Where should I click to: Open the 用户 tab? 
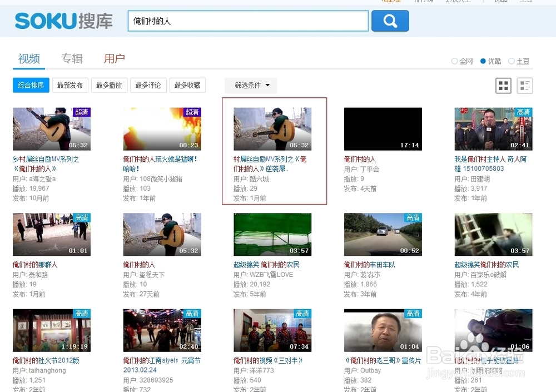(x=114, y=58)
